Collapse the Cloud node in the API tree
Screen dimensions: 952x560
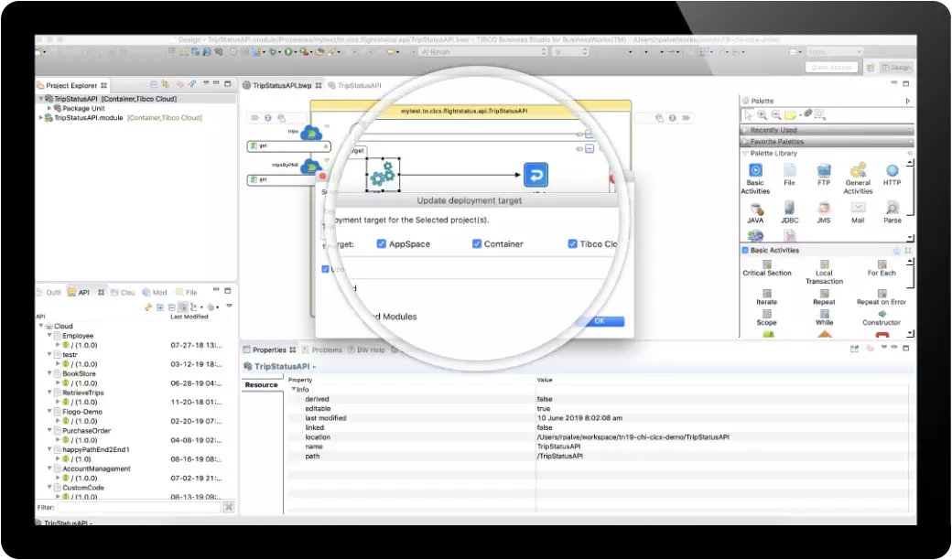pos(40,327)
